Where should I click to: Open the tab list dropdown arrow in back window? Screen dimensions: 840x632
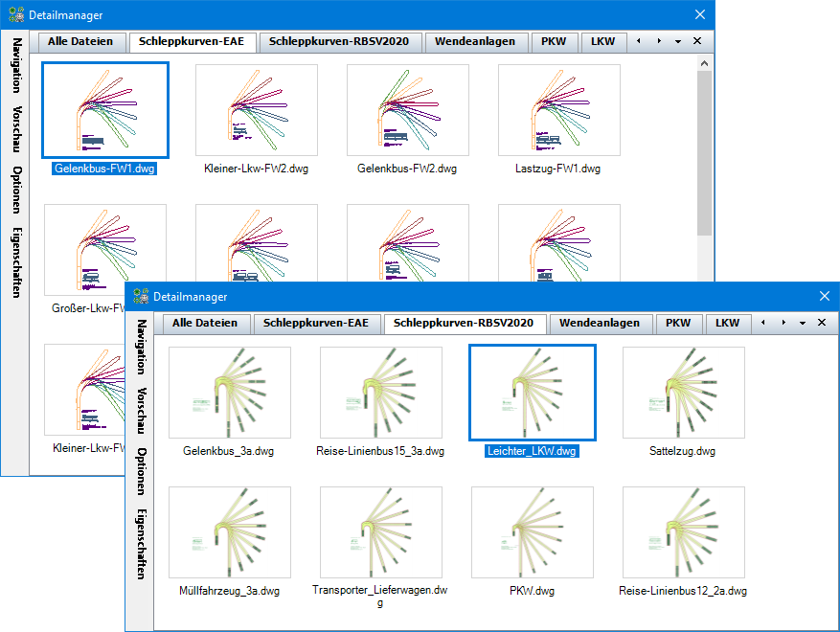[x=677, y=42]
